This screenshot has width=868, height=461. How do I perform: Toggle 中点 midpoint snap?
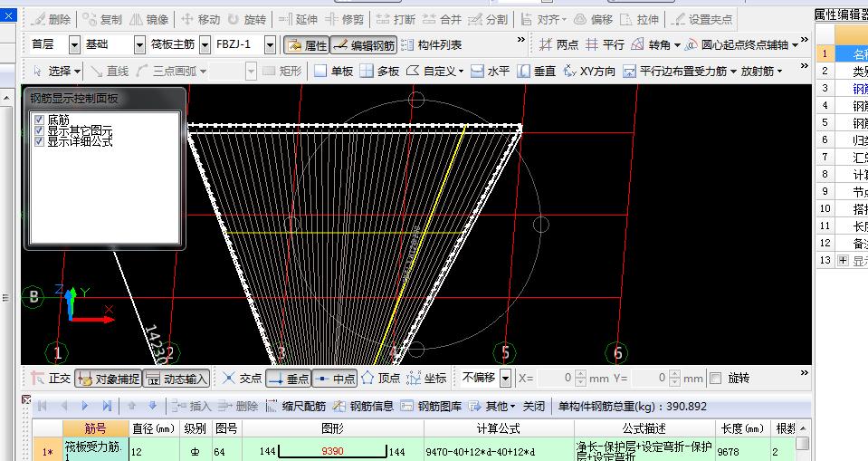click(334, 379)
